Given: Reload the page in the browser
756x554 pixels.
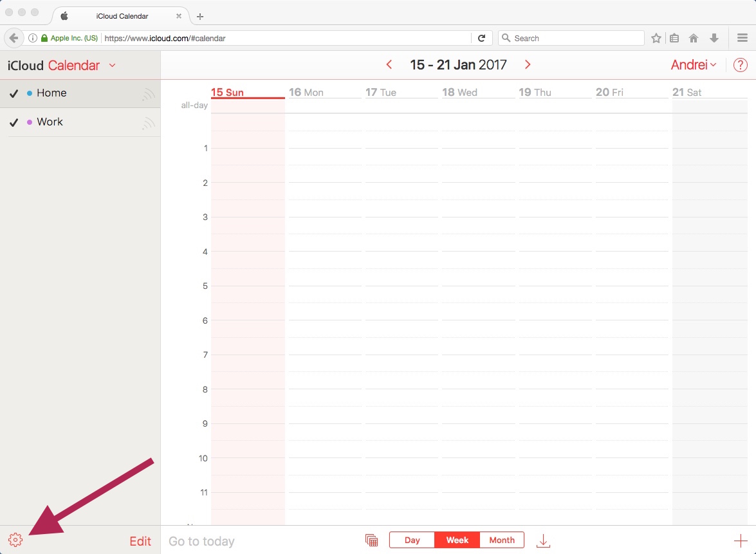Looking at the screenshot, I should pos(481,38).
